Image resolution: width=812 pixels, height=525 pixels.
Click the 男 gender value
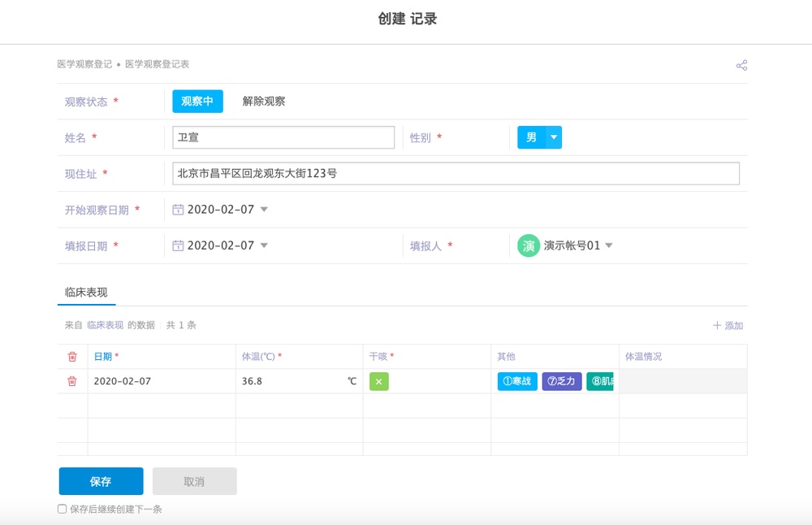click(531, 137)
